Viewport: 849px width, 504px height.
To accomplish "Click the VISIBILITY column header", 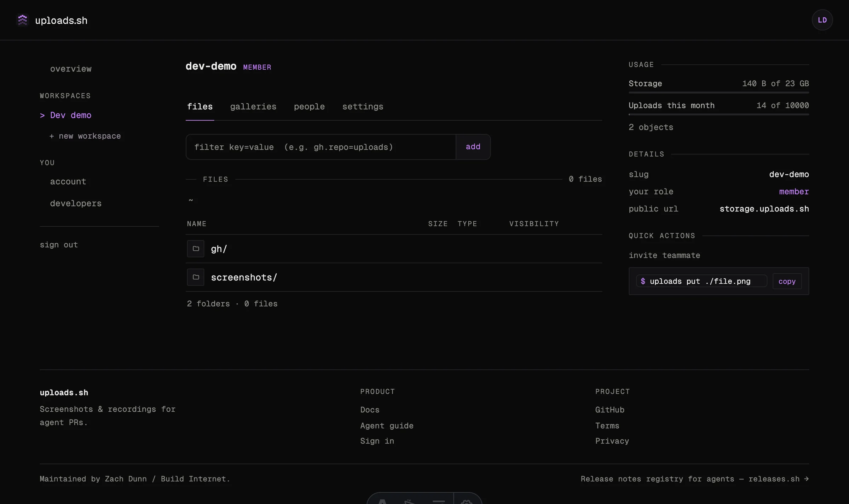I will [534, 224].
